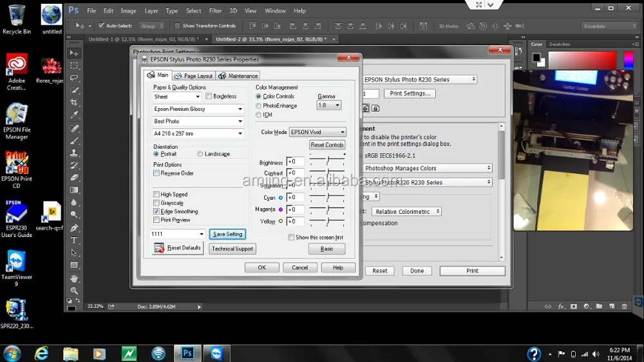Image resolution: width=644 pixels, height=362 pixels.
Task: Tick the Grayscale checkbox
Action: point(156,203)
